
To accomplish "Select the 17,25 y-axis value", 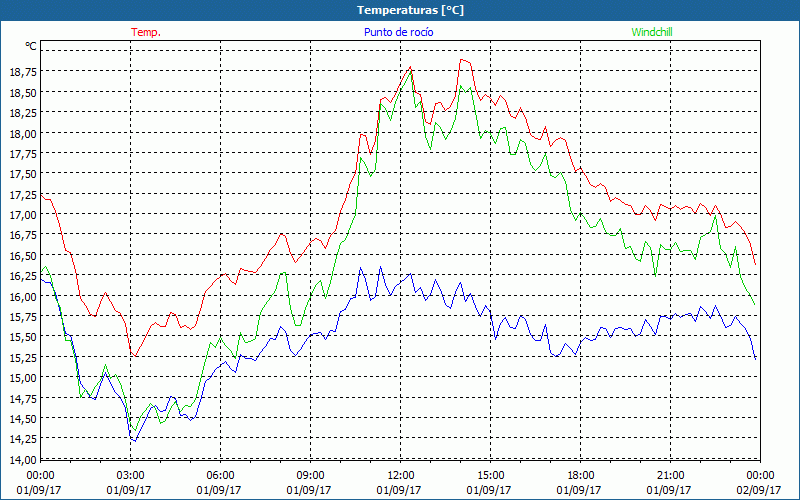I will pyautogui.click(x=23, y=195).
